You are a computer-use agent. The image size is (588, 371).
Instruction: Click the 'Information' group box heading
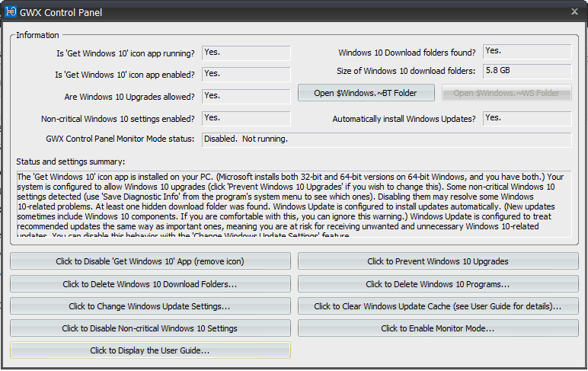point(37,35)
